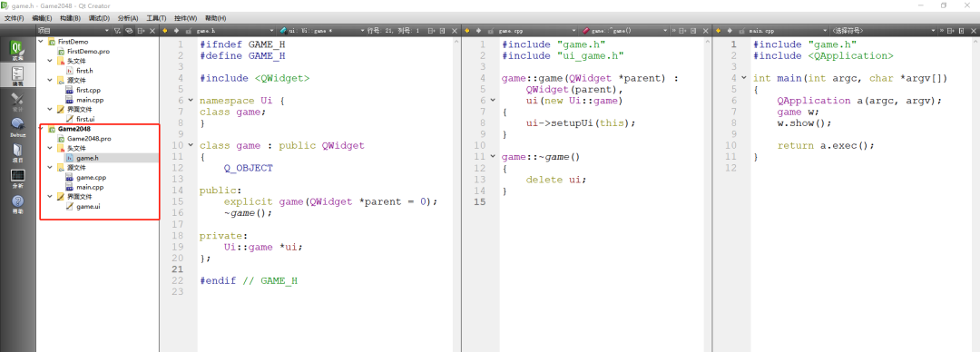The image size is (980, 352).
Task: Go back in the game.h editor
Action: tap(165, 30)
